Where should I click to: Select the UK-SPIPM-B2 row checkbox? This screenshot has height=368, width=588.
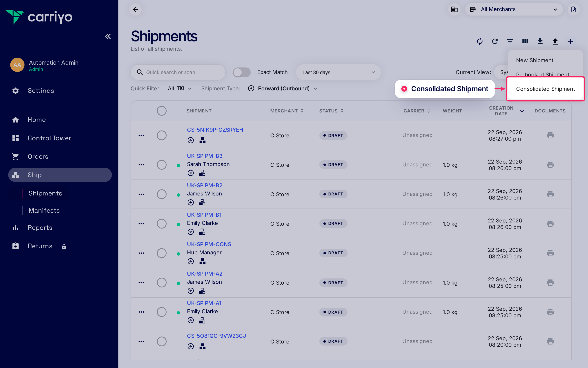(161, 194)
